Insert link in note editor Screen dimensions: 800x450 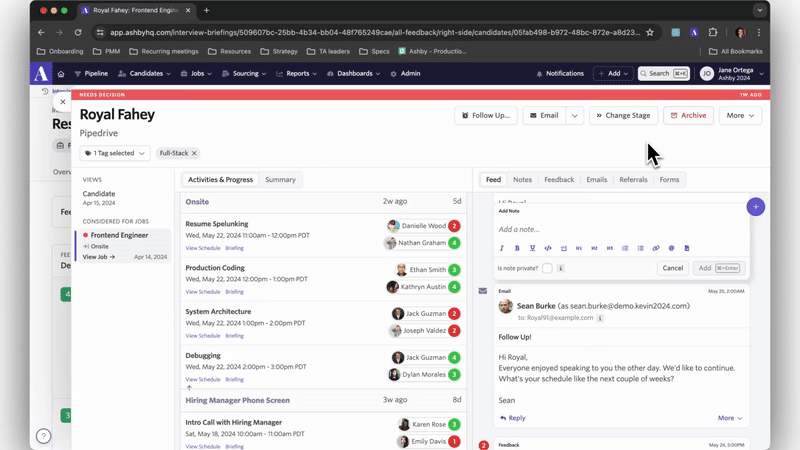656,248
